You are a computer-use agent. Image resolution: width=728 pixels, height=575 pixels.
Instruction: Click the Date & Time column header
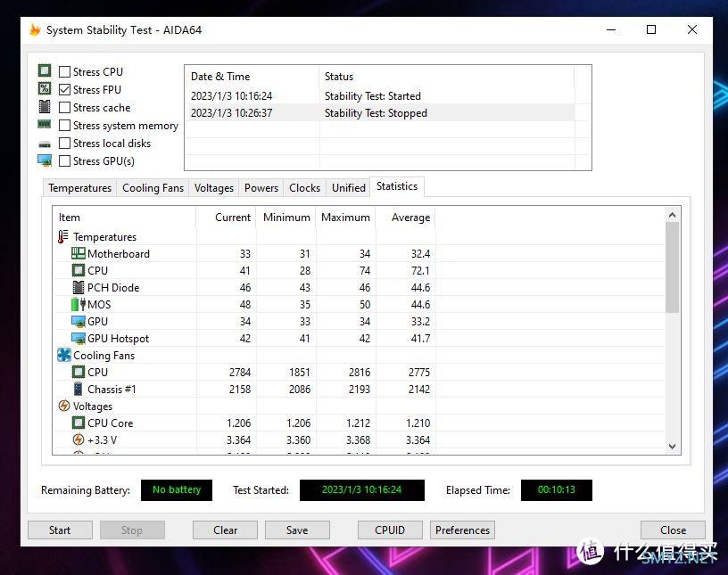tap(252, 77)
